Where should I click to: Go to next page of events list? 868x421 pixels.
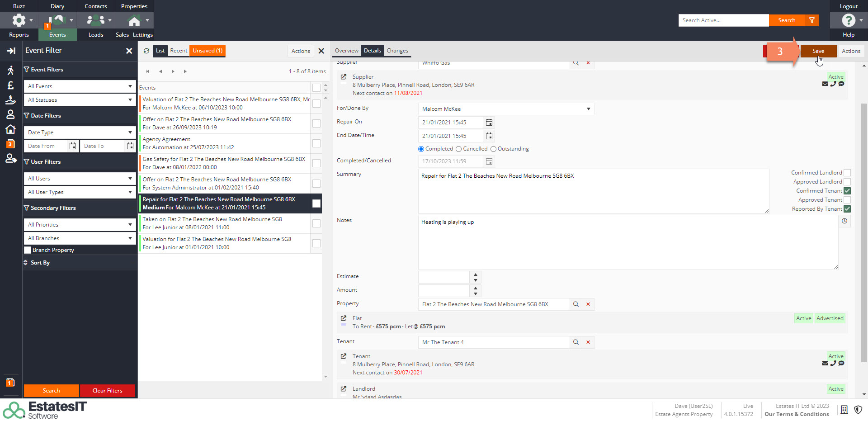click(x=173, y=71)
